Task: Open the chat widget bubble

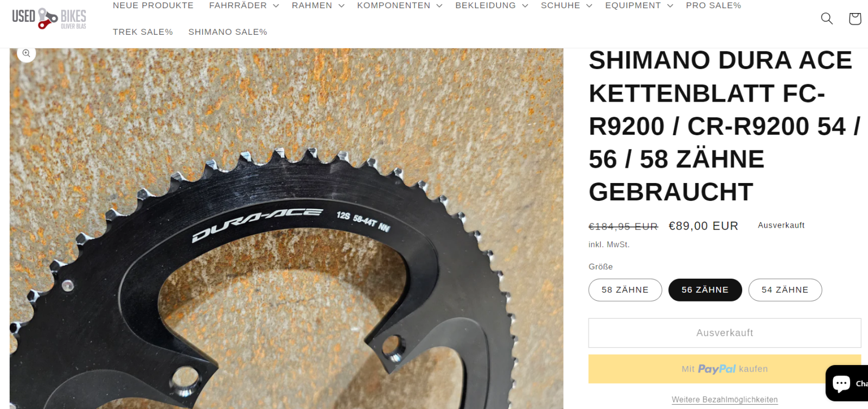Action: (x=847, y=383)
